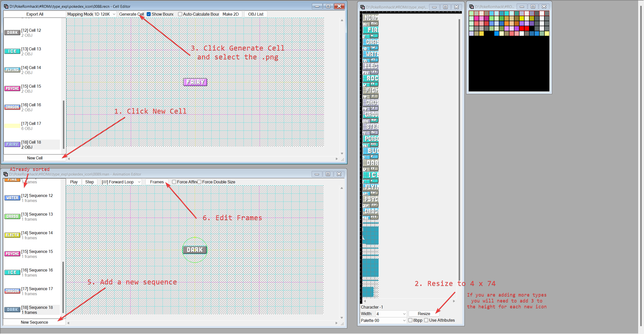This screenshot has height=334, width=644.
Task: Pick the turquoise swatch in the selected palette row
Action: click(x=507, y=13)
